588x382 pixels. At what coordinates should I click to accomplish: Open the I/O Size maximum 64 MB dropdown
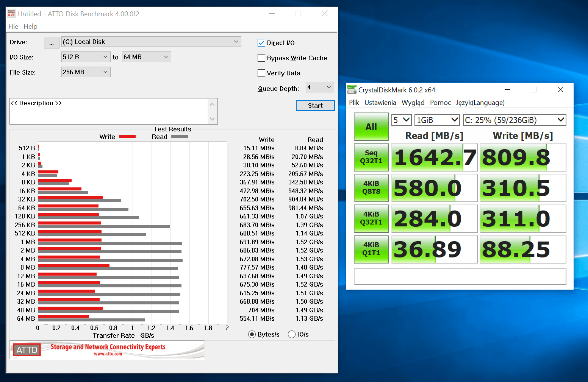pos(147,57)
